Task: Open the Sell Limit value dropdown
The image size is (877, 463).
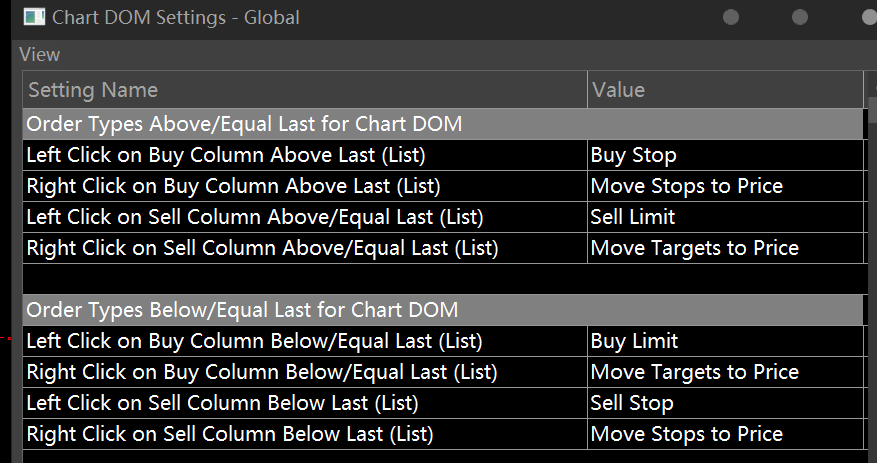Action: (724, 217)
